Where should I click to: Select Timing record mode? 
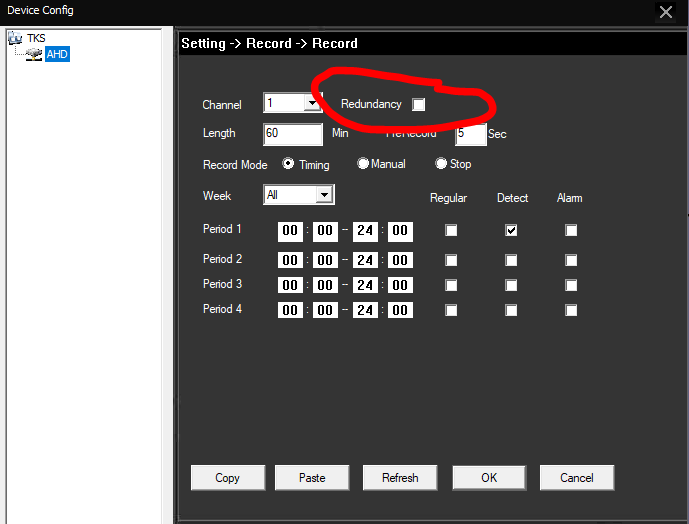click(289, 164)
